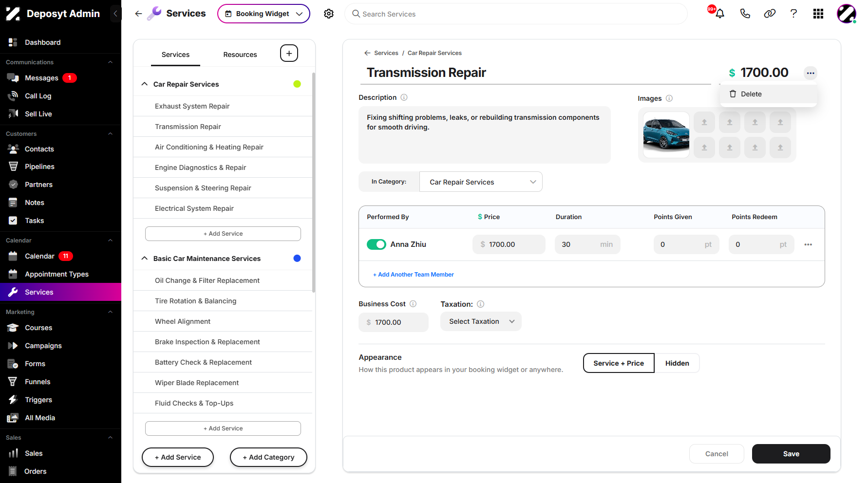Click the link chain icon in the header

[x=770, y=14]
